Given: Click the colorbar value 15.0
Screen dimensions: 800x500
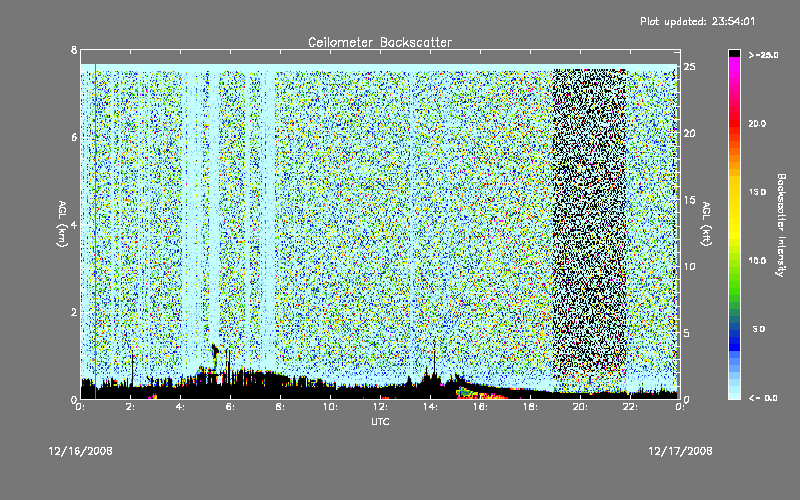Looking at the screenshot, I should (757, 192).
